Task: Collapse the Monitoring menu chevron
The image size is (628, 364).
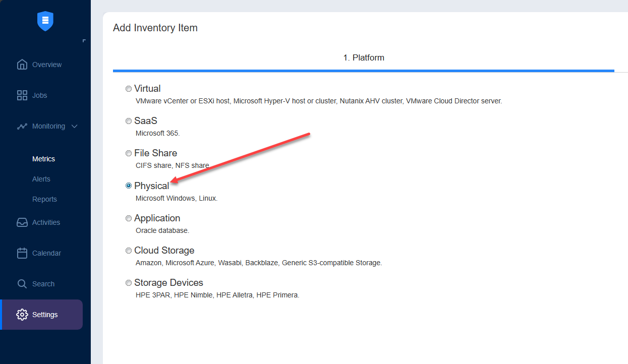Action: (x=75, y=126)
